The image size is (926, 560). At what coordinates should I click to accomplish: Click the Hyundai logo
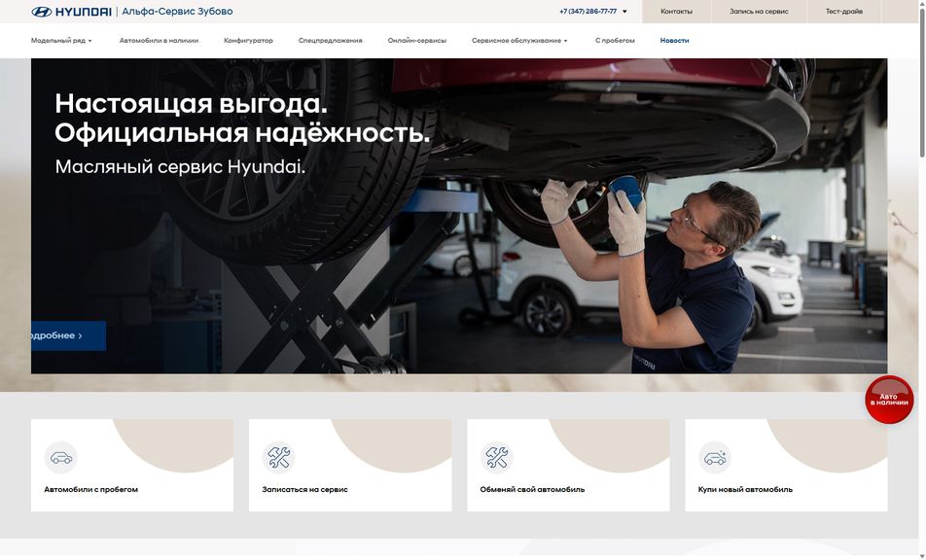[x=71, y=12]
